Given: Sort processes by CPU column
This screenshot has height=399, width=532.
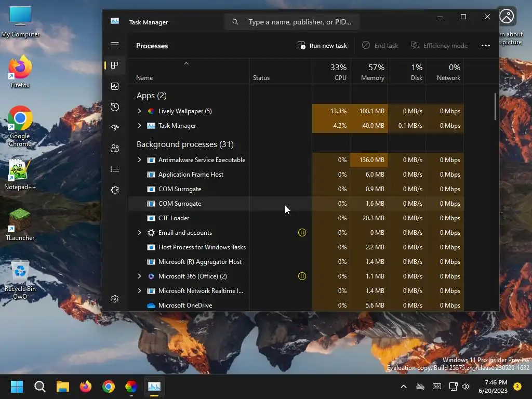Looking at the screenshot, I should 331,72.
